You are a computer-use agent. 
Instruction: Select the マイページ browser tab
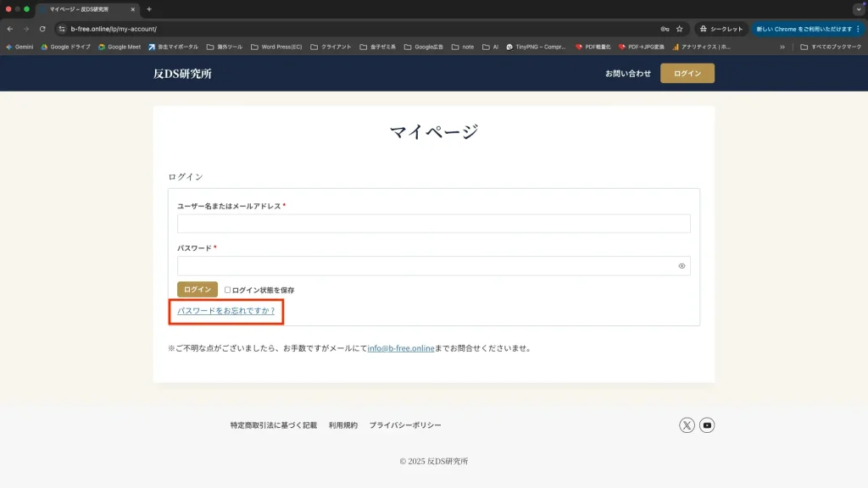(85, 9)
